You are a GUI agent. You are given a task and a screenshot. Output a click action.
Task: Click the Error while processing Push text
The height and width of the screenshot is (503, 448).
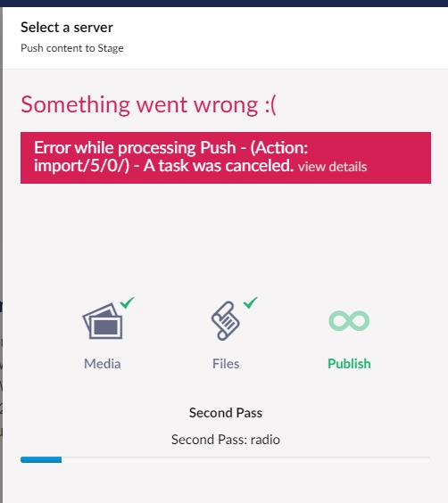click(x=135, y=148)
